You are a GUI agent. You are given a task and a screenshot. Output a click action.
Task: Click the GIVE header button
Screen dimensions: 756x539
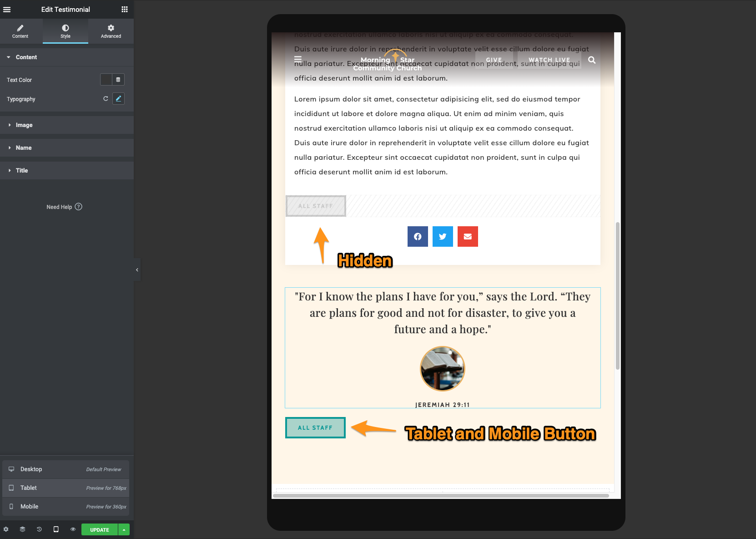494,60
